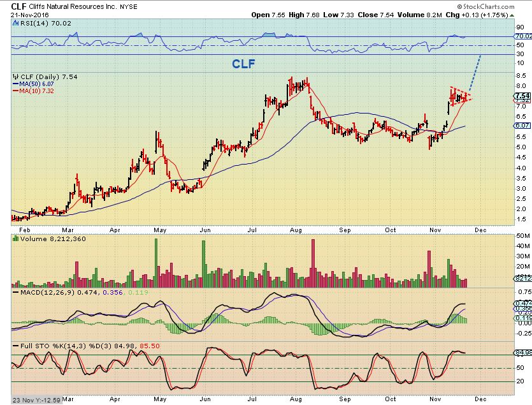
Task: Click the RSI(14) indicator icon
Action: click(15, 23)
